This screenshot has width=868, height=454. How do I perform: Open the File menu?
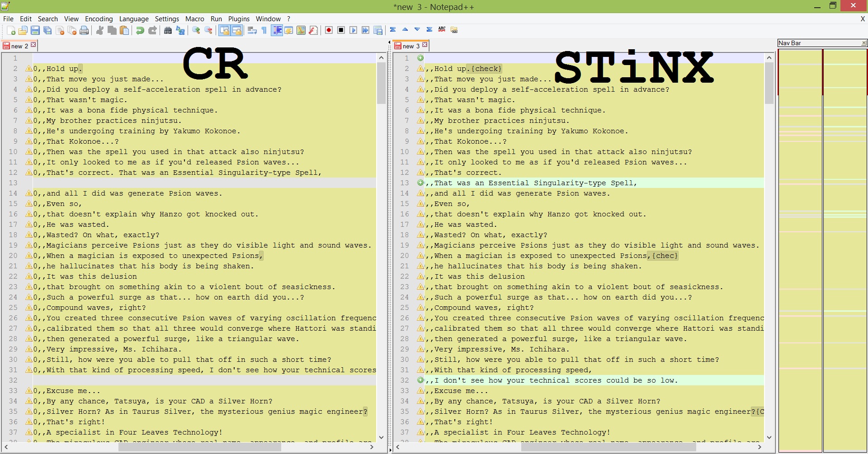pyautogui.click(x=8, y=19)
